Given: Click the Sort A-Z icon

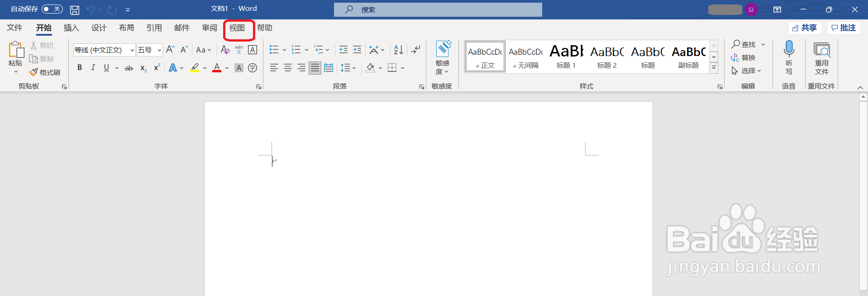Looking at the screenshot, I should click(x=398, y=49).
